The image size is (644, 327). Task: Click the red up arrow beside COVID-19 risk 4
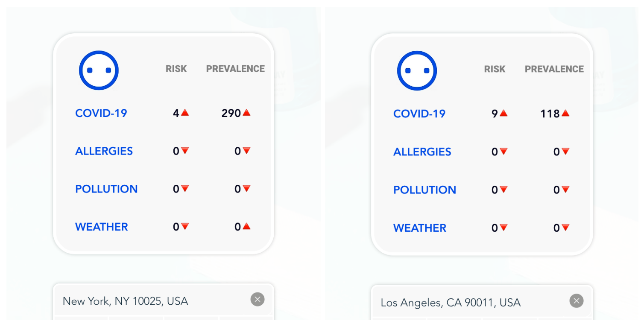point(185,113)
